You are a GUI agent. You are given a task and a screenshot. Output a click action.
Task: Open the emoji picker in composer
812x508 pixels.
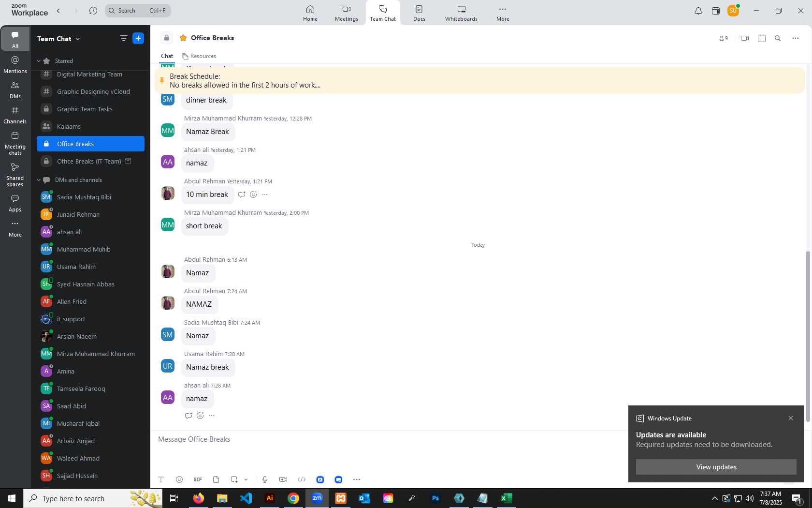click(x=179, y=479)
